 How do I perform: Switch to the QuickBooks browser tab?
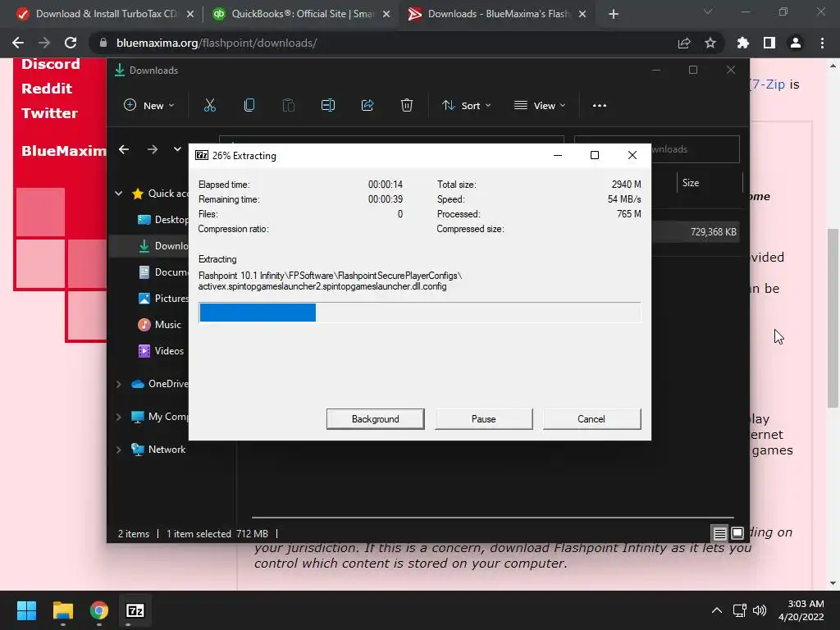[302, 14]
